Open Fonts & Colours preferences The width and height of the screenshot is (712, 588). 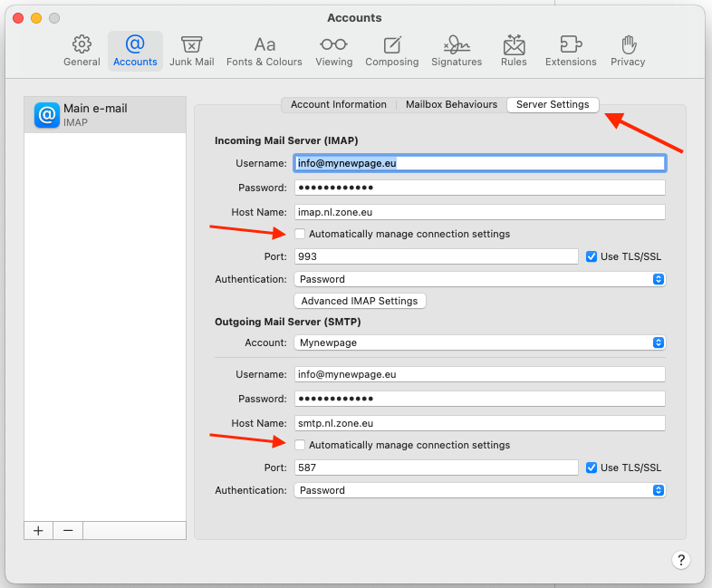[265, 51]
